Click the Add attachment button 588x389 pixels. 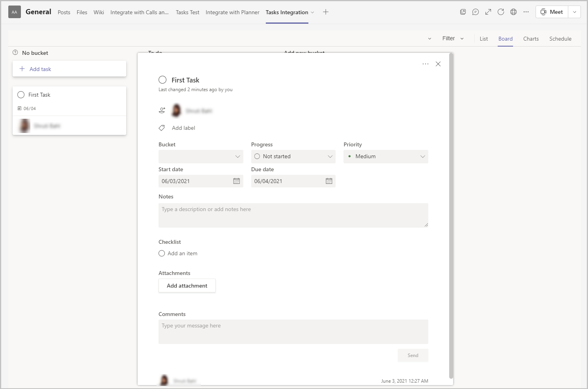click(x=187, y=286)
